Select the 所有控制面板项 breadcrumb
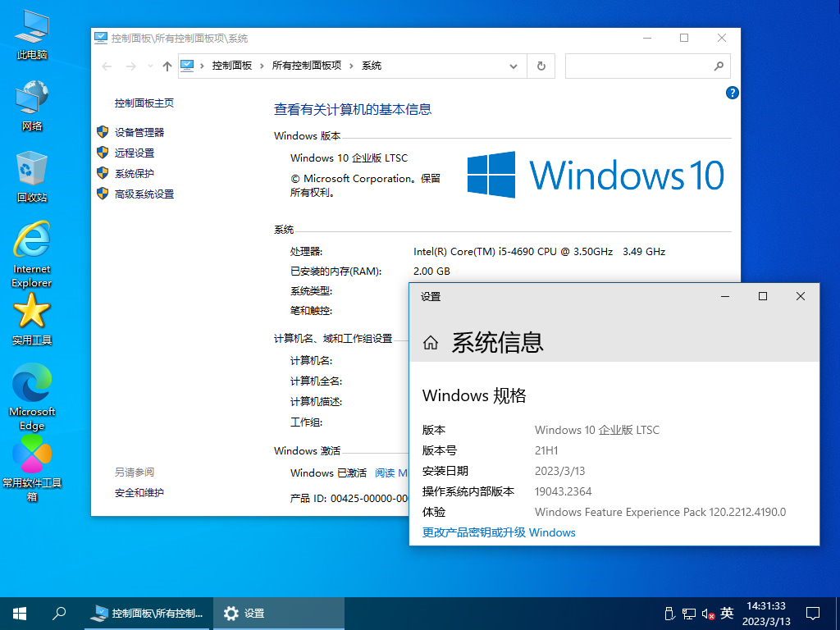The image size is (840, 630). coord(307,66)
